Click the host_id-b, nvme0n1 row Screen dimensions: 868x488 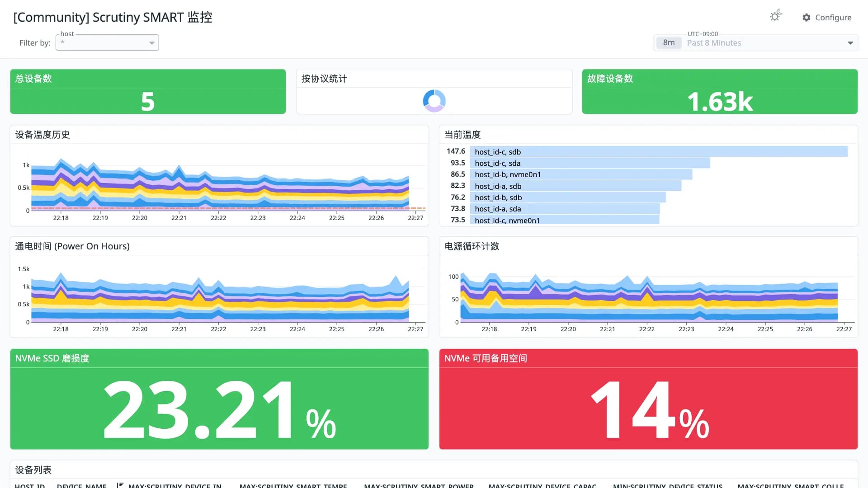581,174
